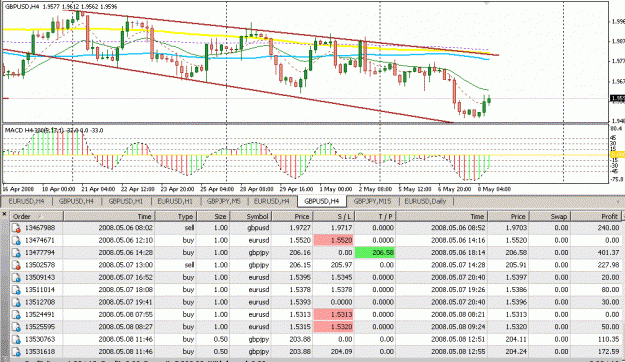The image size is (625, 362).
Task: Click the order icon beside 13509143
Action: [x=16, y=277]
